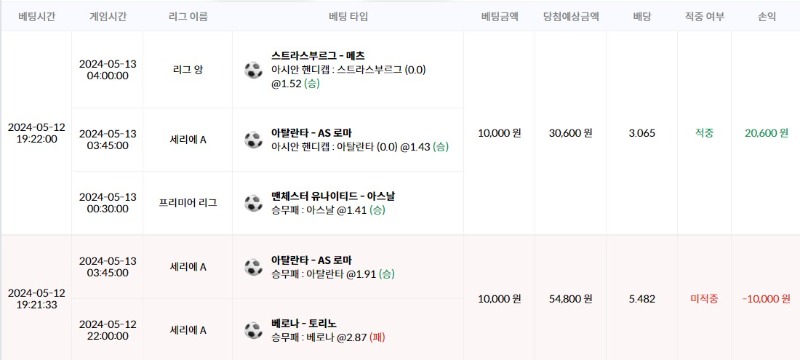
Task: Open the 맨체스터 유나이티드 - 아스날 match title
Action: (x=333, y=196)
